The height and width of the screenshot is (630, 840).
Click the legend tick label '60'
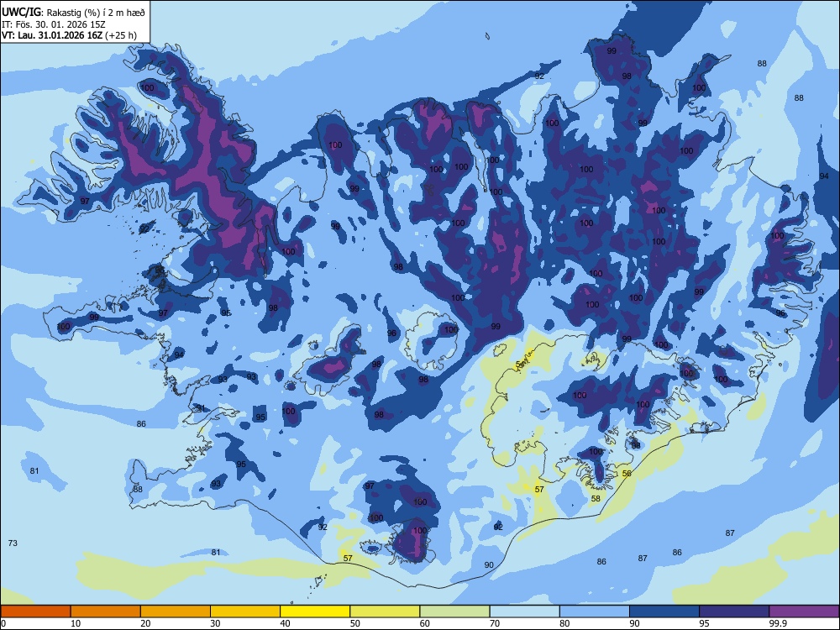(425, 623)
